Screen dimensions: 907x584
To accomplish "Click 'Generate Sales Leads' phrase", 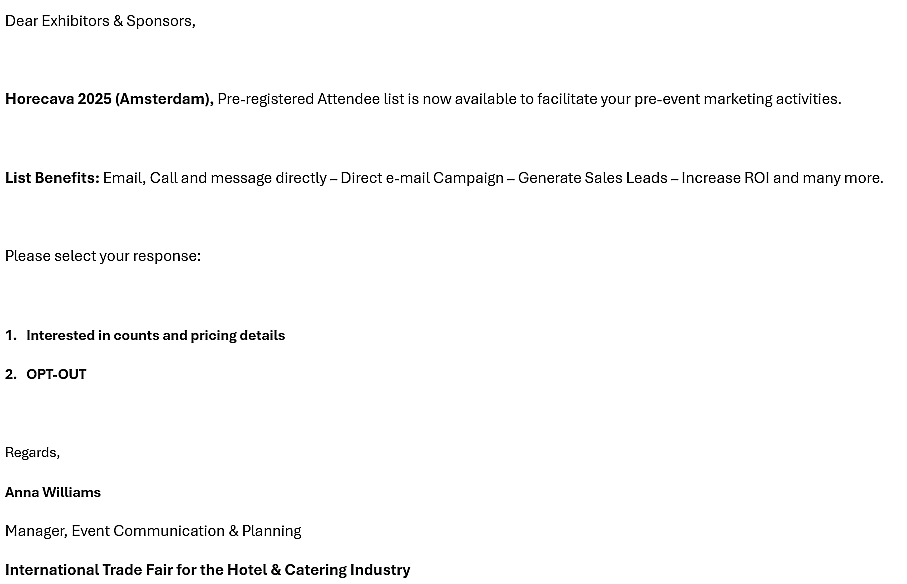I will pos(593,178).
